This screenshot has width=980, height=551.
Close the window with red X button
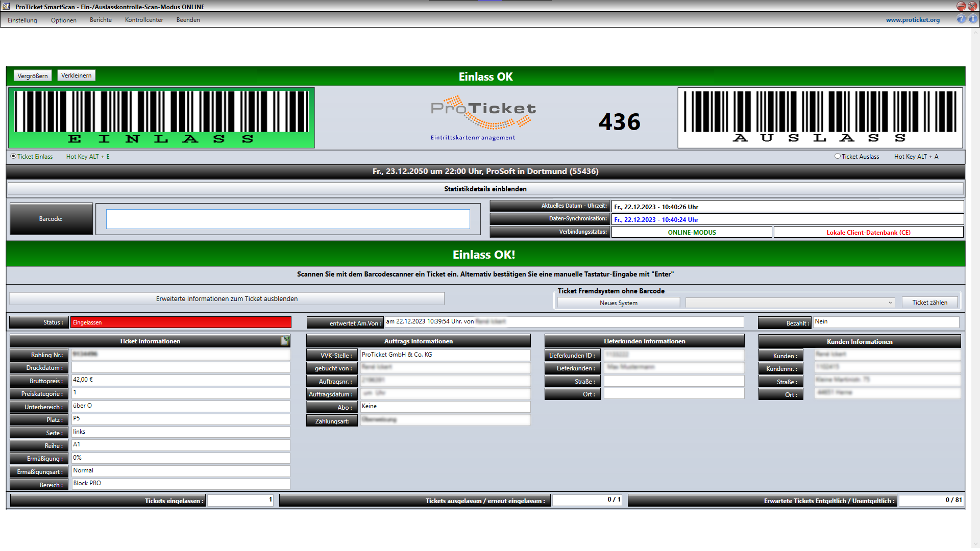(x=973, y=6)
